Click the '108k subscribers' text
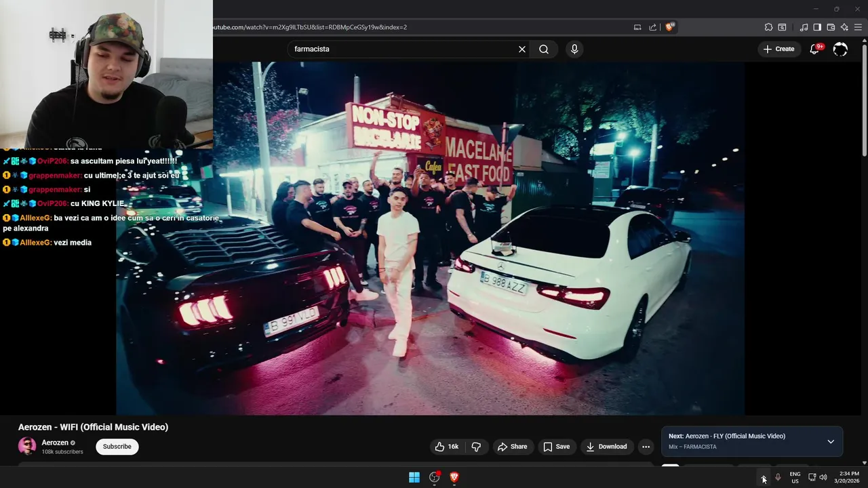Image resolution: width=868 pixels, height=488 pixels. pos(62,452)
